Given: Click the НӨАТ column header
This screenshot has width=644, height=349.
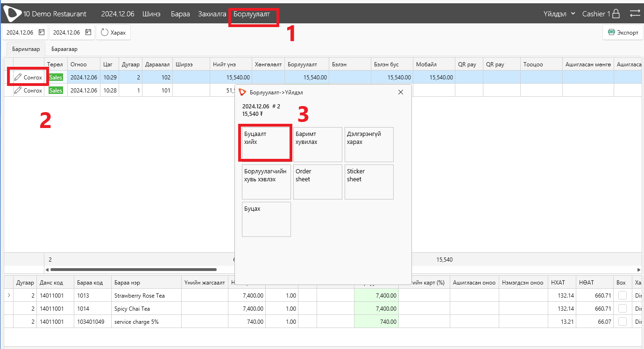Looking at the screenshot, I should [594, 282].
